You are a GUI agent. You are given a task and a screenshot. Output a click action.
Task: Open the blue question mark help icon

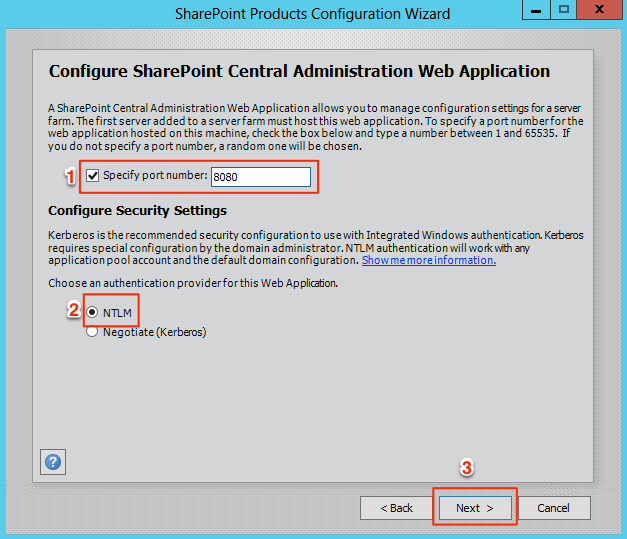[x=53, y=462]
